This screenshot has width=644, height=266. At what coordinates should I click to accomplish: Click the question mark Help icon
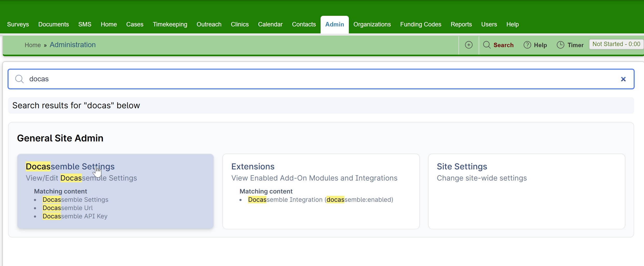pyautogui.click(x=527, y=45)
